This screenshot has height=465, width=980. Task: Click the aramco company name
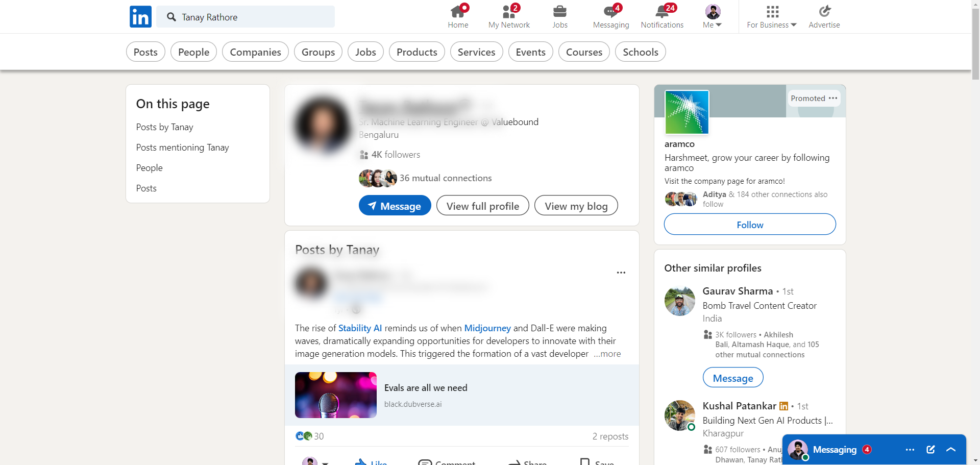679,144
